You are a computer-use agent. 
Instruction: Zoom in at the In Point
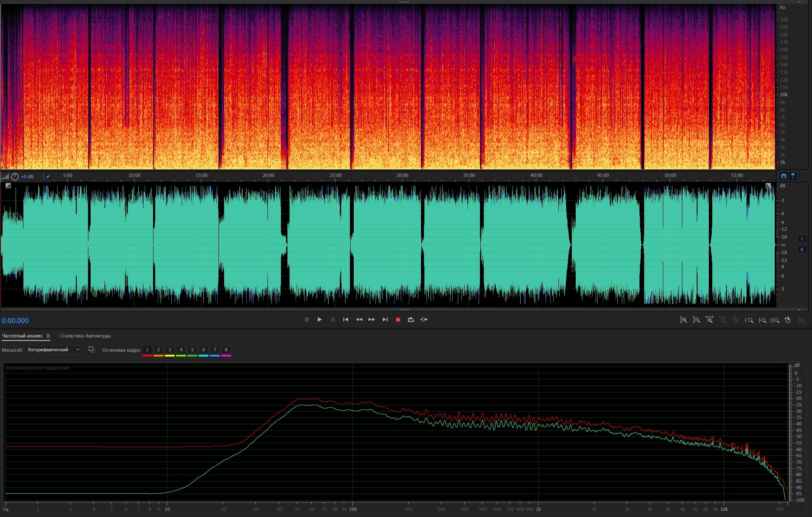click(x=749, y=320)
